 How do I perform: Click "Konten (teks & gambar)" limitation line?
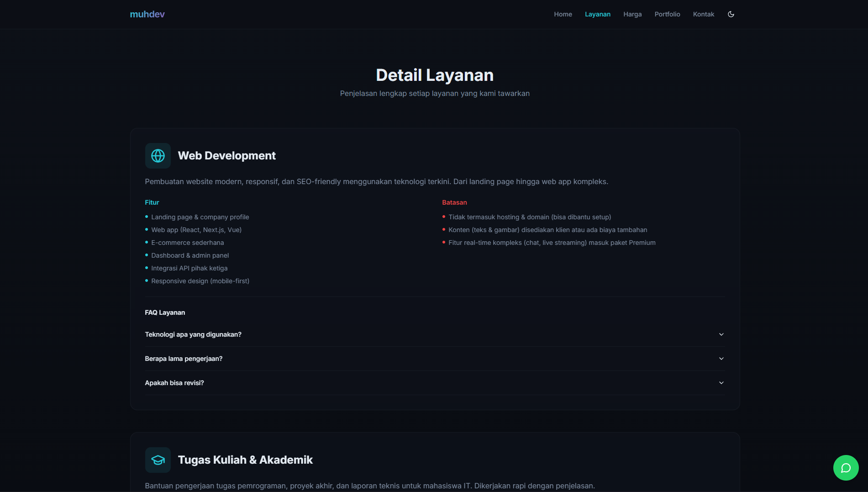(x=547, y=230)
